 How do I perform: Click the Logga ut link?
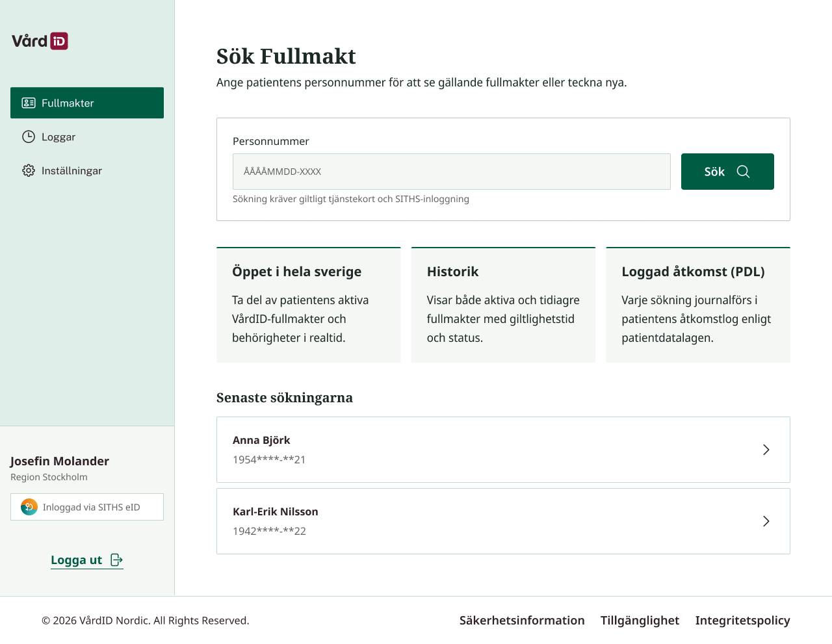tap(87, 560)
